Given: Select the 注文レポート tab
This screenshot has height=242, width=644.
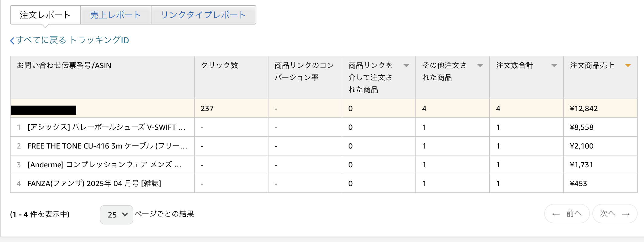Looking at the screenshot, I should coord(45,15).
